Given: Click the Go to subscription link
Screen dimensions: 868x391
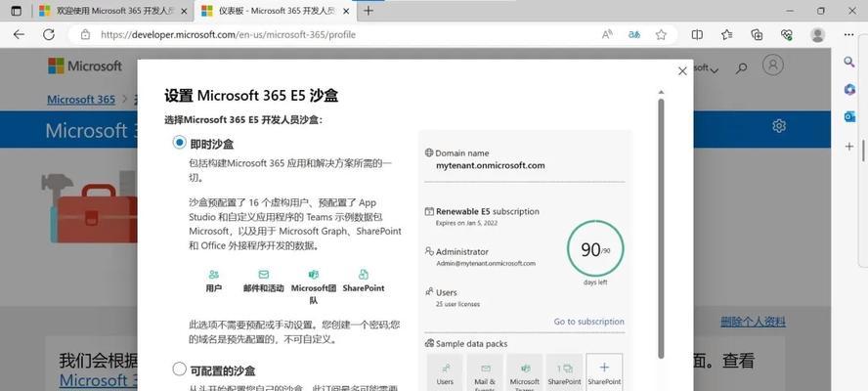Looking at the screenshot, I should click(588, 322).
